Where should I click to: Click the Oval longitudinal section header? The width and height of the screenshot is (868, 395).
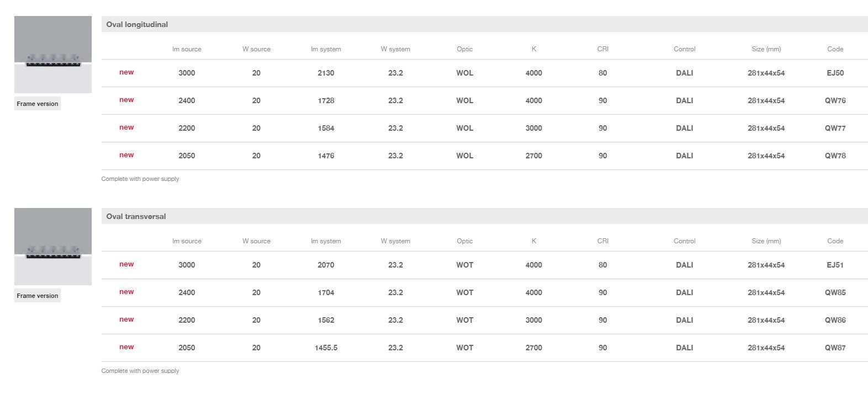pos(137,24)
